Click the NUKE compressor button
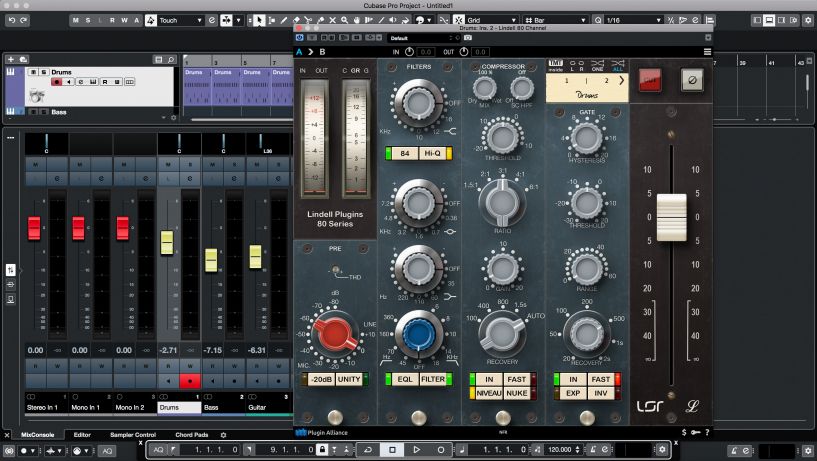This screenshot has width=817, height=461. 516,393
